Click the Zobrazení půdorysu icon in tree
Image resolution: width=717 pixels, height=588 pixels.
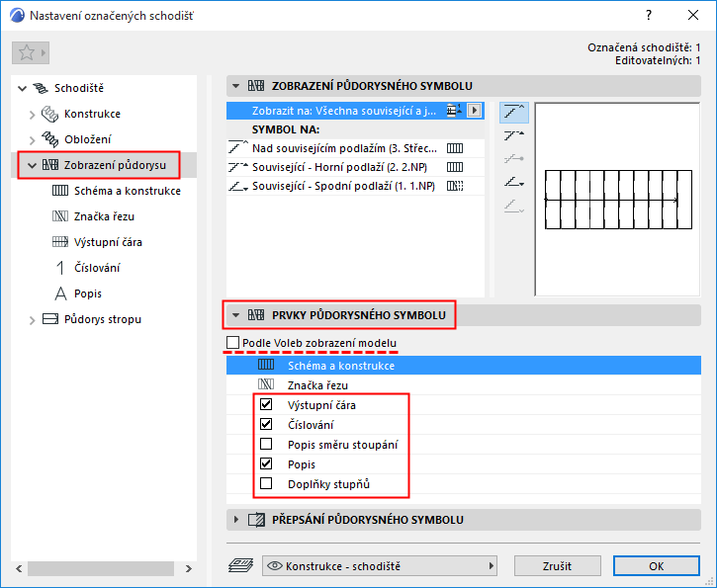(x=50, y=165)
